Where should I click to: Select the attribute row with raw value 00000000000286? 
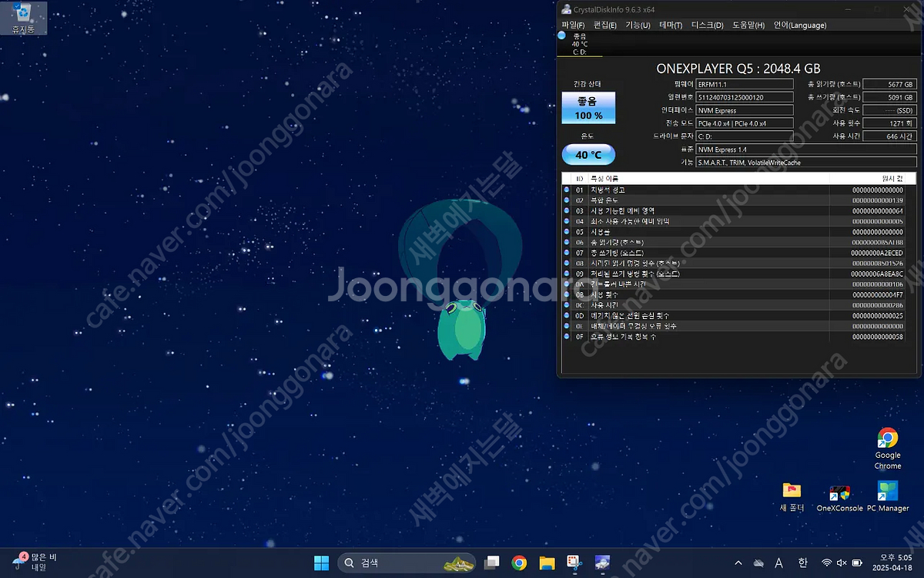coord(734,305)
